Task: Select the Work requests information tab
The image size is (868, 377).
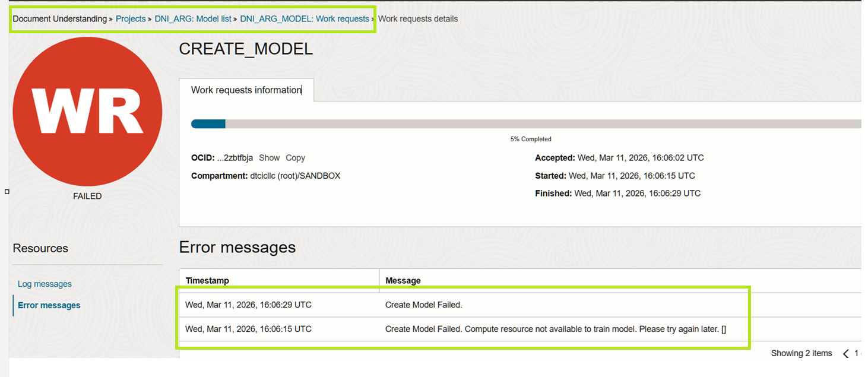Action: (x=246, y=90)
